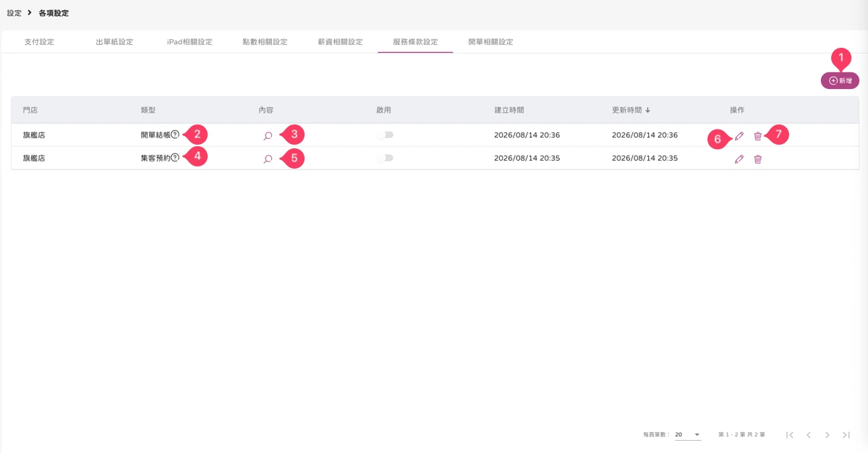Click the 各項設定 breadcrumb text
Viewport: 868px width, 453px height.
tap(54, 13)
